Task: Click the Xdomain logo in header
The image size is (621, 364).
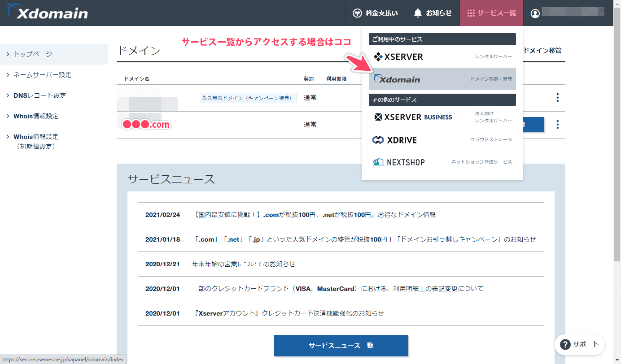Action: click(x=48, y=13)
